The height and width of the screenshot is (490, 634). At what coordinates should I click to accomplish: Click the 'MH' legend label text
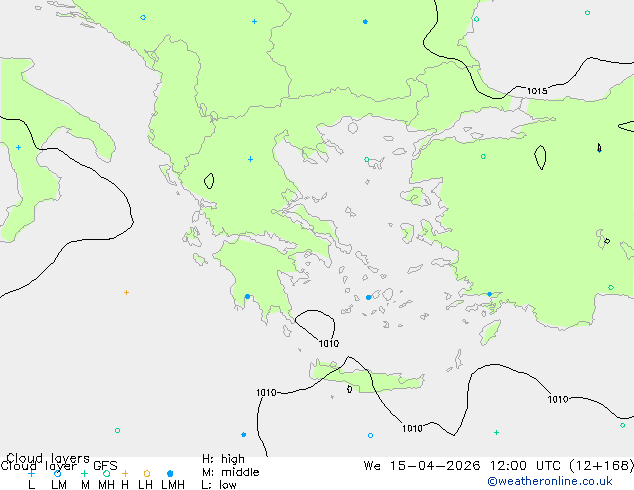[x=106, y=485]
